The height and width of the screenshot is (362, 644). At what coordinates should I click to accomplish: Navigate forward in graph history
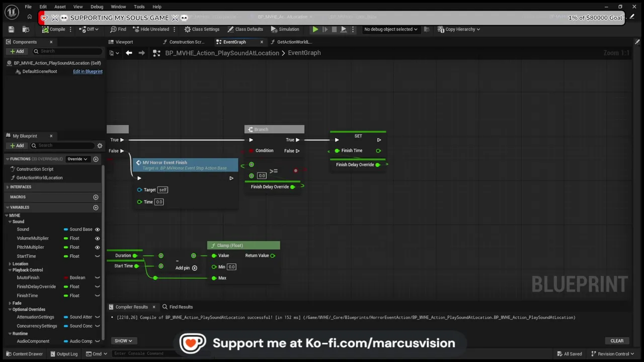(141, 53)
